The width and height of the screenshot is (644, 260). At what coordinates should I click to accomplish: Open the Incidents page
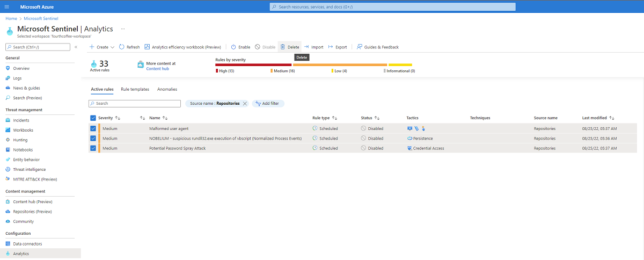point(21,120)
